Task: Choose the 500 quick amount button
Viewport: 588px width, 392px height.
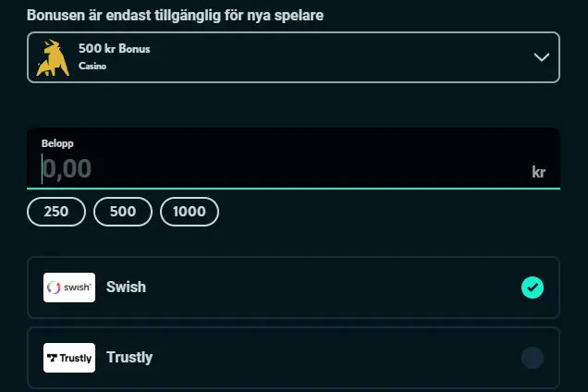Action: [x=123, y=212]
